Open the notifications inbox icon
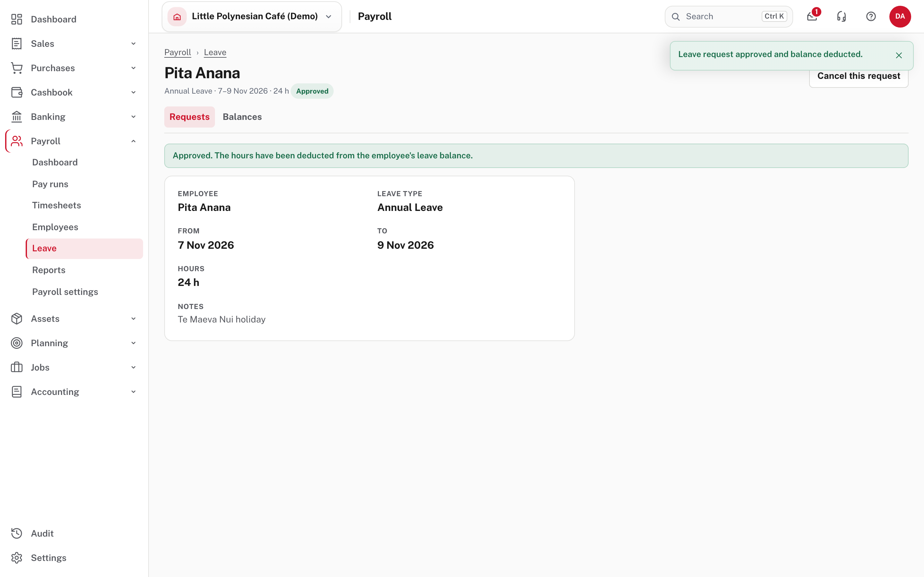The height and width of the screenshot is (577, 924). click(812, 16)
